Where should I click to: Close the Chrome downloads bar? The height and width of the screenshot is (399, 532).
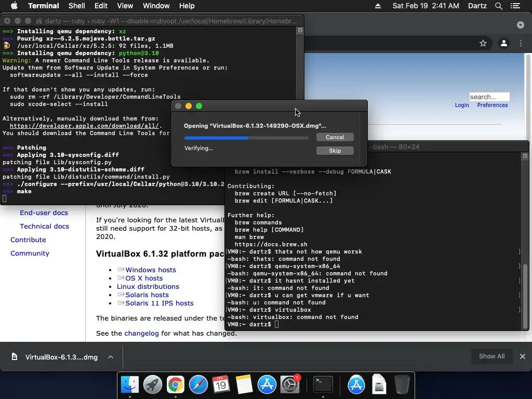[523, 356]
